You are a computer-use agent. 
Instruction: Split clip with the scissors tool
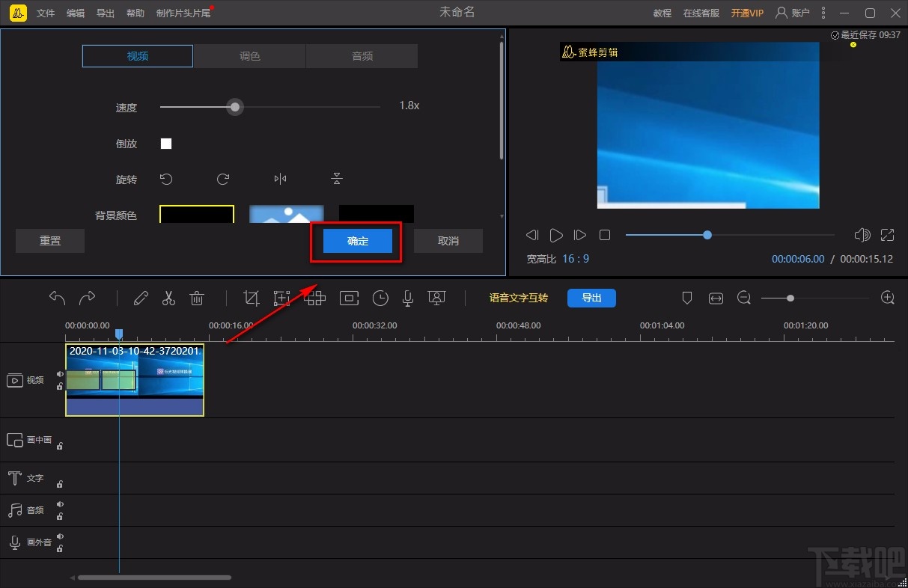pos(168,298)
